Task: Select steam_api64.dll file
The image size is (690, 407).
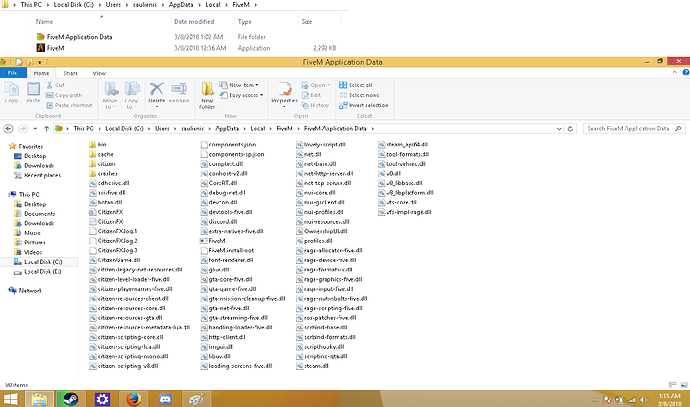Action: pyautogui.click(x=403, y=144)
